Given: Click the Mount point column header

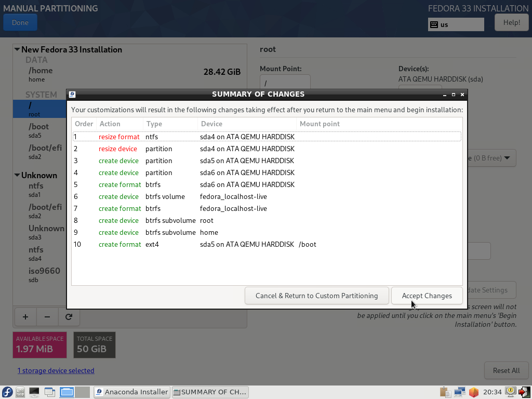Looking at the screenshot, I should (x=379, y=124).
